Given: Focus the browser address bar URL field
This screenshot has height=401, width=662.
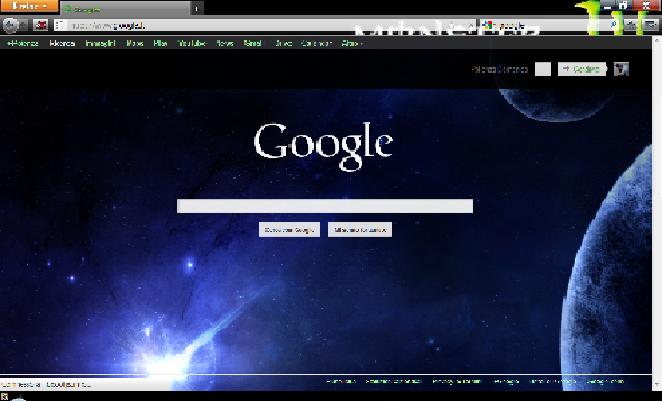Looking at the screenshot, I should click(x=266, y=25).
